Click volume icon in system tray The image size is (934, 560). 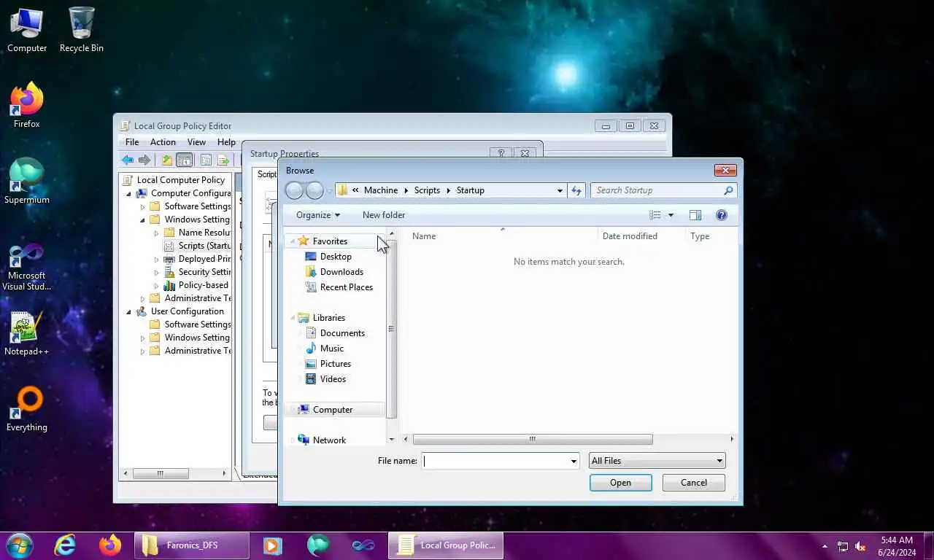point(860,546)
